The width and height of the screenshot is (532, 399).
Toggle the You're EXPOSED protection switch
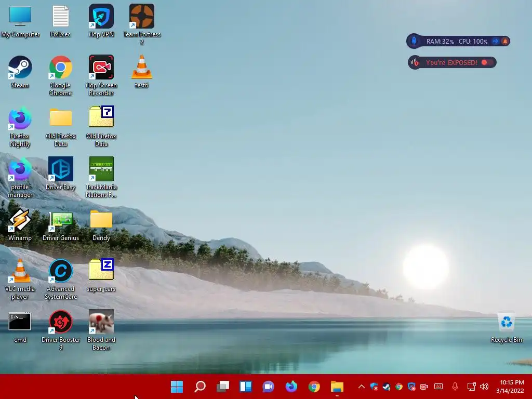[x=487, y=62]
